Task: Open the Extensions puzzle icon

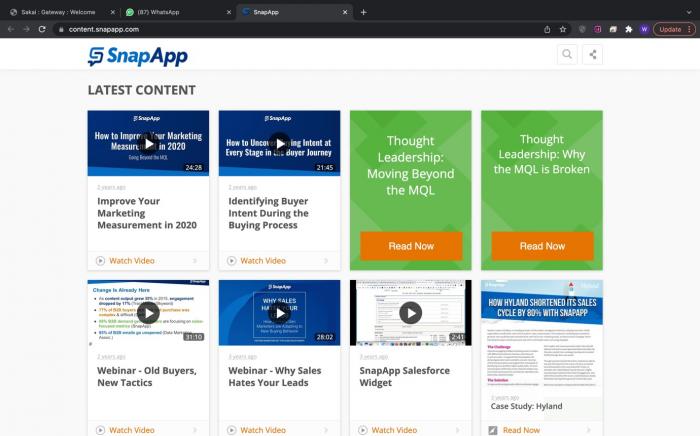Action: 629,29
